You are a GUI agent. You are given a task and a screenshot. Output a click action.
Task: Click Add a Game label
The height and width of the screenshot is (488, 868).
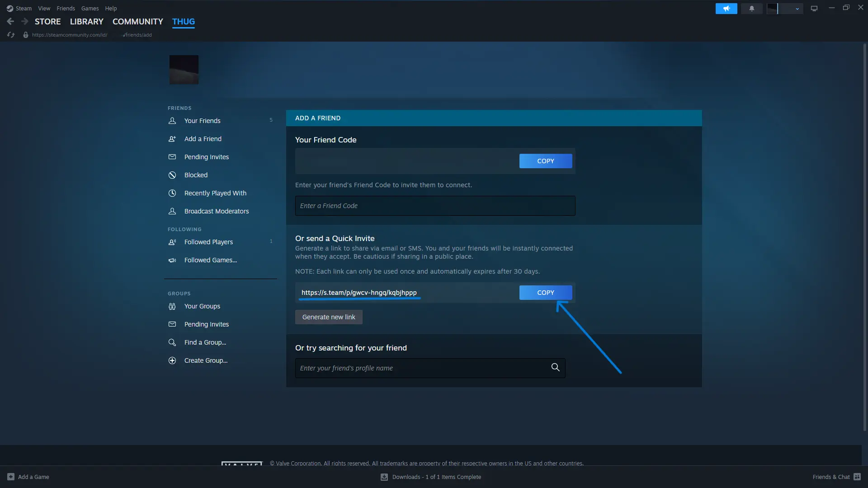[x=33, y=477]
